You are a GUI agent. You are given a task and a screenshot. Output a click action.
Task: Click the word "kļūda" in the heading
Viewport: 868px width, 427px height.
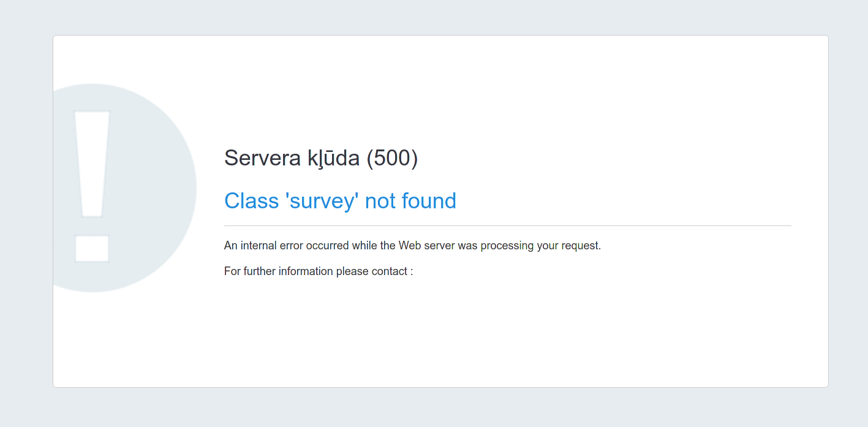coord(333,158)
